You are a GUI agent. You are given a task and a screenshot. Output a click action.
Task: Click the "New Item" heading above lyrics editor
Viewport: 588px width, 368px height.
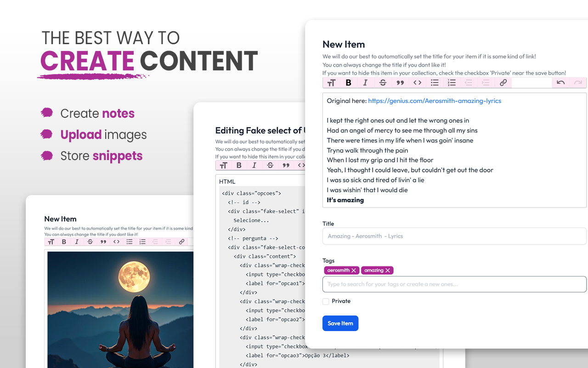(344, 44)
